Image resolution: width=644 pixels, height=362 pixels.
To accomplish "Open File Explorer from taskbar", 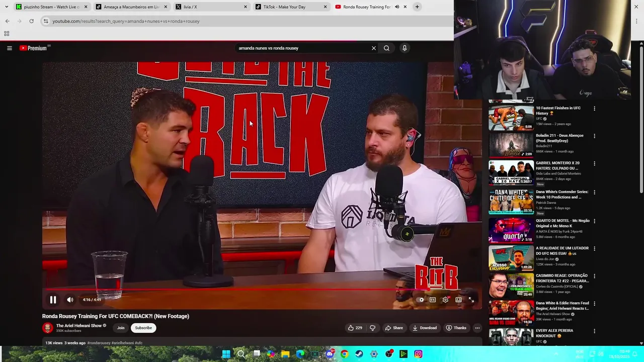I will pos(285,354).
